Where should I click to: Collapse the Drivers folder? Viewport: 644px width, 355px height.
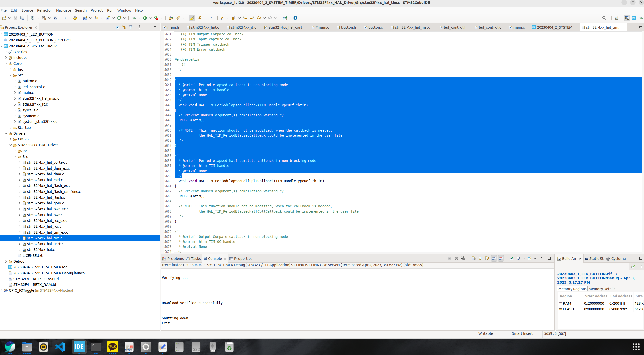(6, 133)
